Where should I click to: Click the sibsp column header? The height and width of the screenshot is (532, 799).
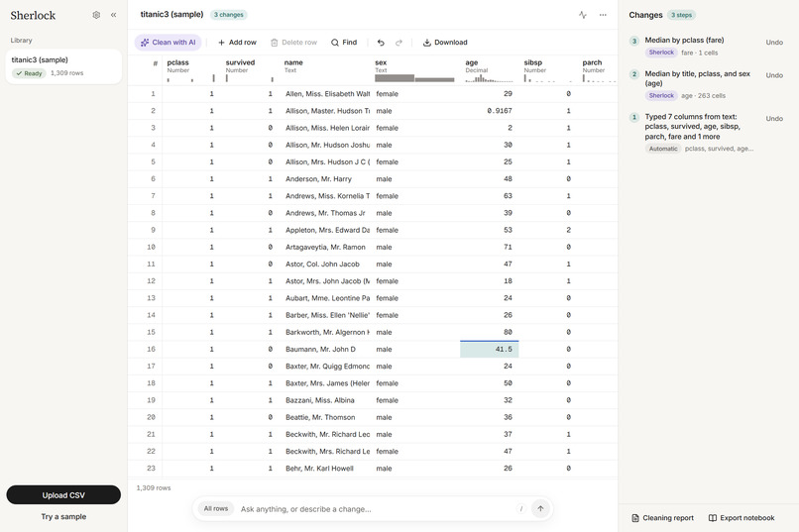pos(548,69)
